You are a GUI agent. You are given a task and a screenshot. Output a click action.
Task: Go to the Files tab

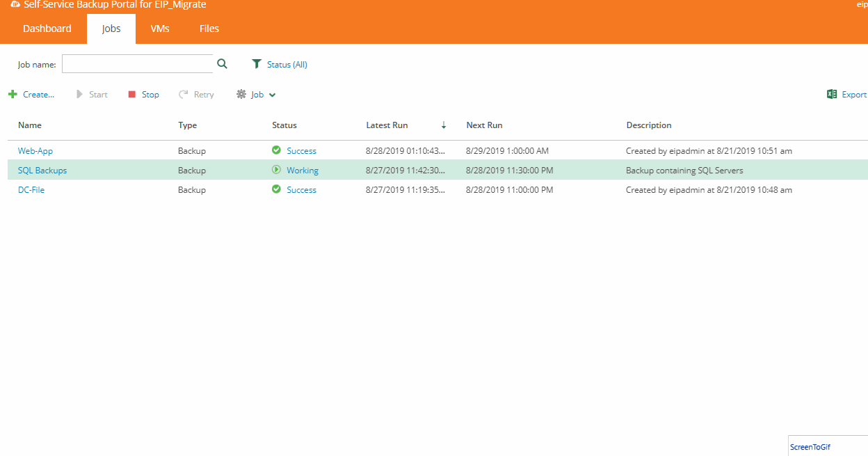coord(209,29)
